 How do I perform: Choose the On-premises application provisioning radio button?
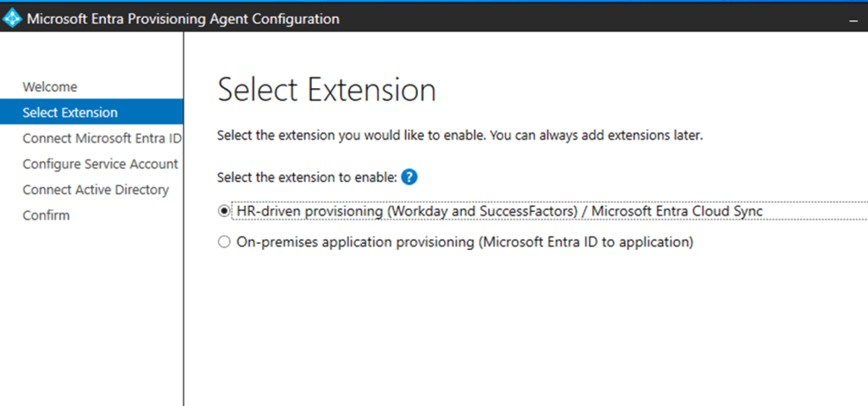[x=224, y=242]
